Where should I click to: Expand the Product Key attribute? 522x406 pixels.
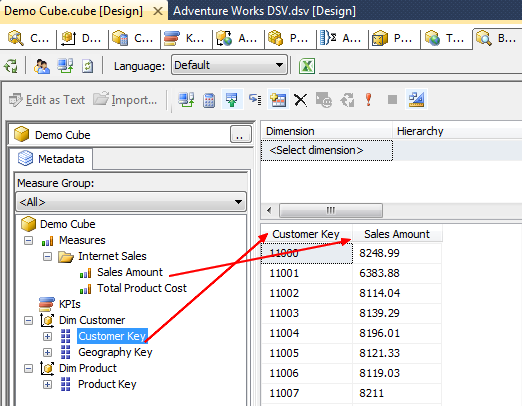tap(47, 384)
